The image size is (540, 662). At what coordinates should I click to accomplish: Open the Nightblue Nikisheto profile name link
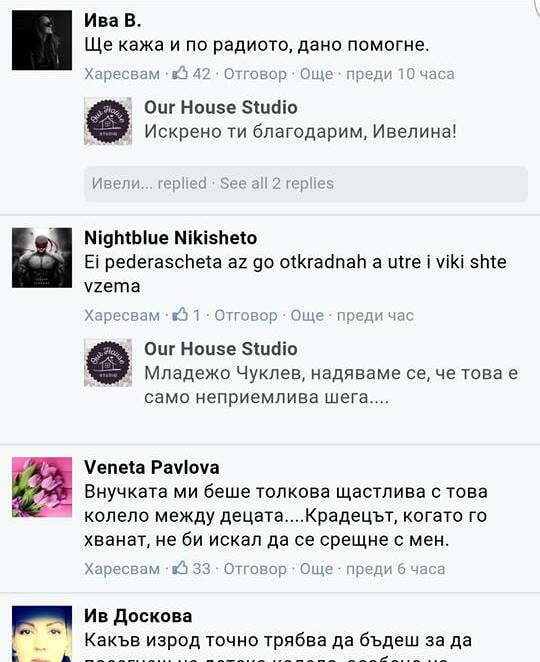[x=171, y=238]
